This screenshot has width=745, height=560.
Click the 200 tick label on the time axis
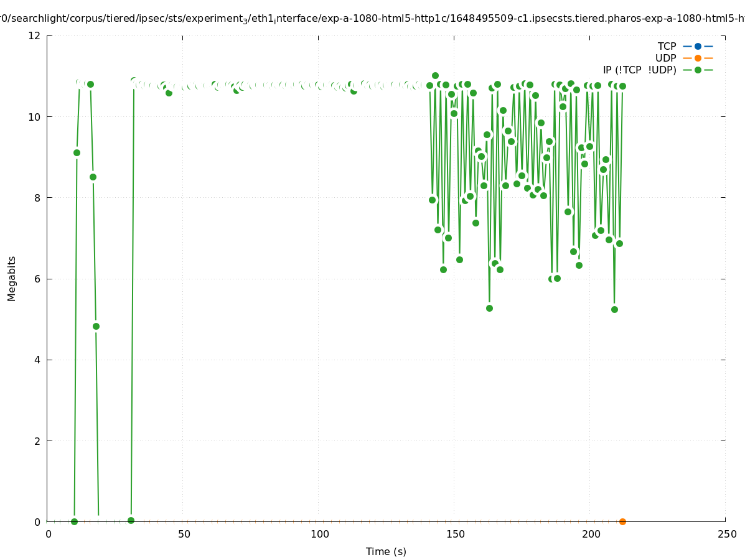point(591,534)
